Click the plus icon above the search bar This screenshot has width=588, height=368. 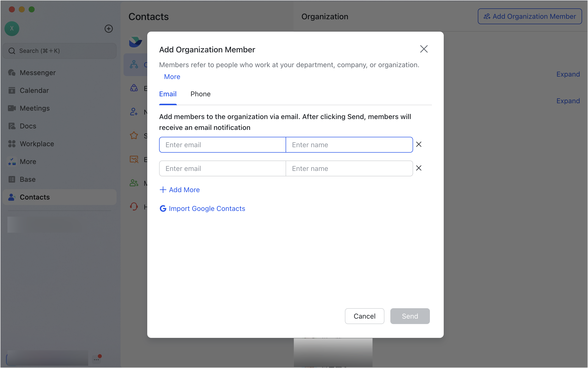(109, 29)
